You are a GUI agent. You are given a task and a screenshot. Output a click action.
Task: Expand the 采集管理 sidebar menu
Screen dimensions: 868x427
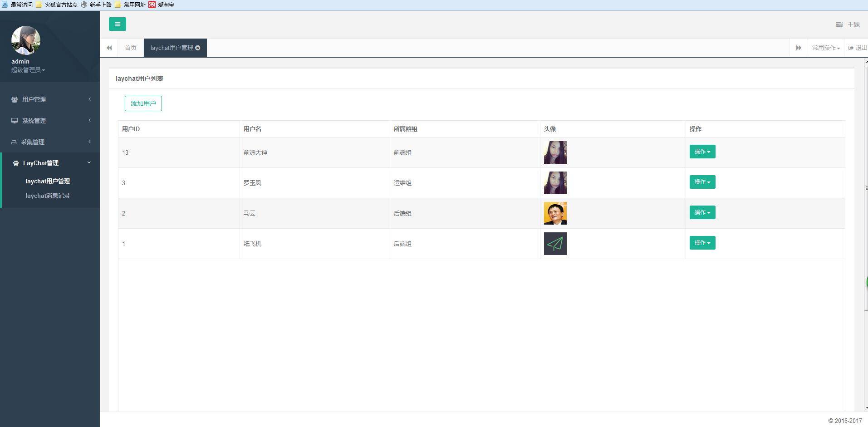50,142
